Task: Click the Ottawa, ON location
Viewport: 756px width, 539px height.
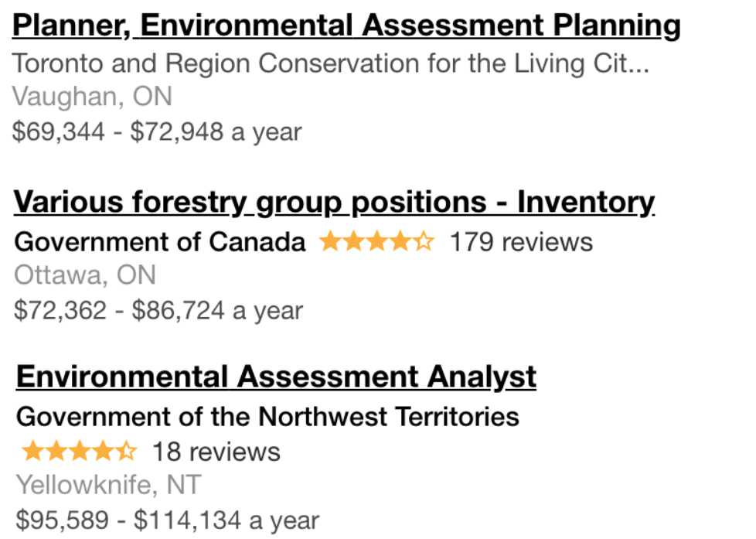Action: point(85,275)
